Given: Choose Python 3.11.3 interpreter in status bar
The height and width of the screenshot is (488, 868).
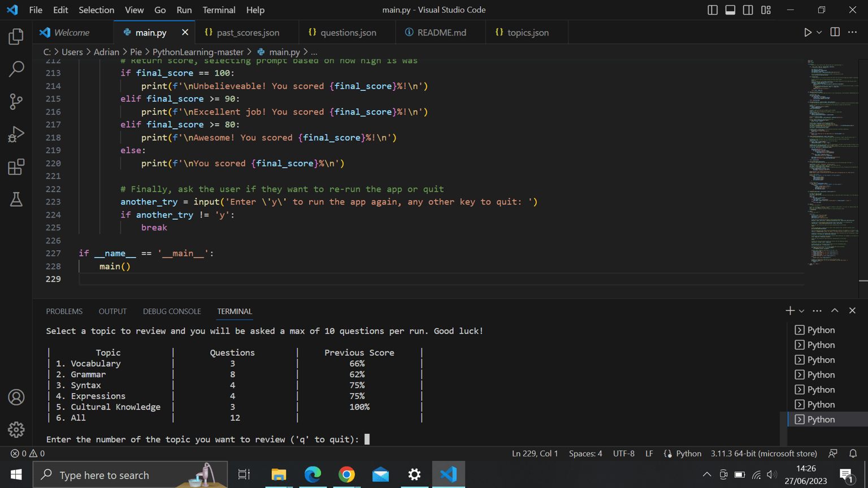Looking at the screenshot, I should [x=764, y=454].
